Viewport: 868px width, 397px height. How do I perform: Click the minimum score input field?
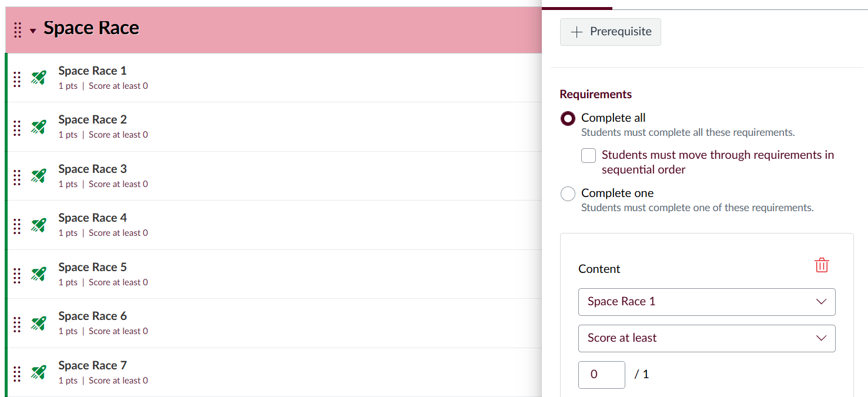click(x=601, y=375)
